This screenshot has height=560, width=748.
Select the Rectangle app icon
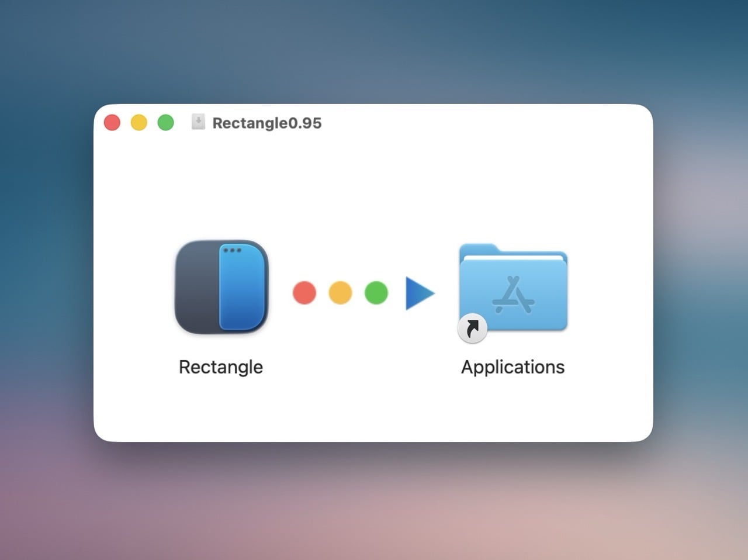point(221,288)
